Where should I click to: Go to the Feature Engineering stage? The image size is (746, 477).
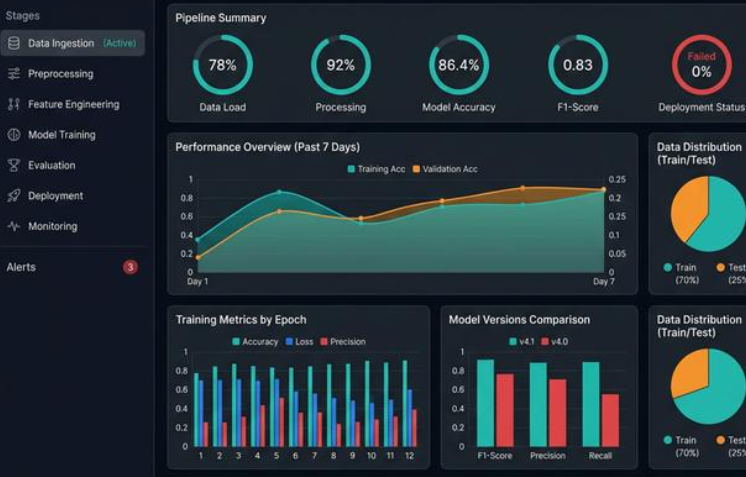[x=72, y=104]
